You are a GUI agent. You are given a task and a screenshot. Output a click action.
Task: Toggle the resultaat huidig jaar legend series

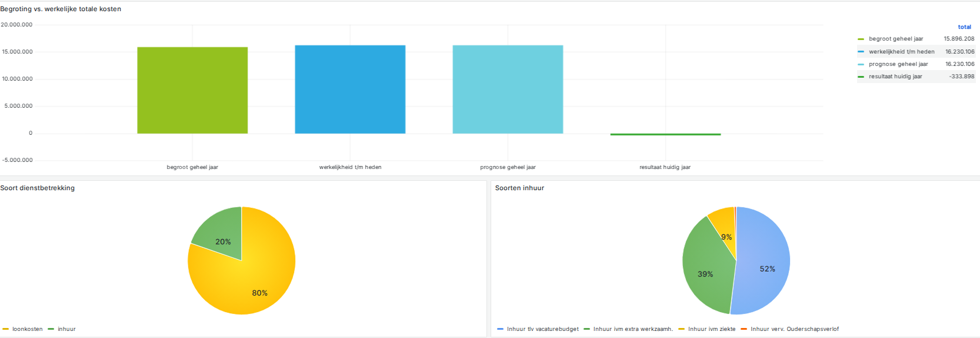pos(895,77)
